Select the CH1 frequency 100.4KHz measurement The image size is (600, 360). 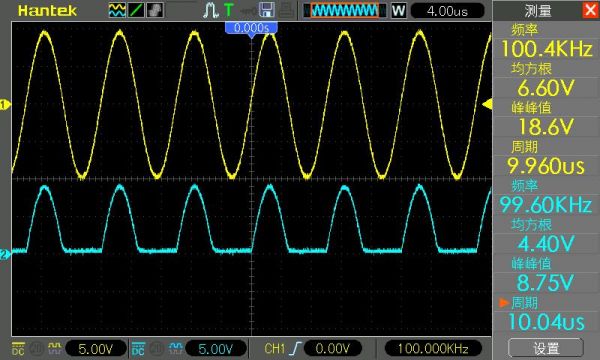coord(546,41)
